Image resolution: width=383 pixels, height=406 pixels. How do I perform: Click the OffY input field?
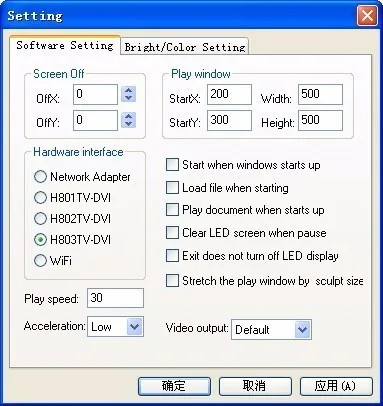[x=95, y=120]
